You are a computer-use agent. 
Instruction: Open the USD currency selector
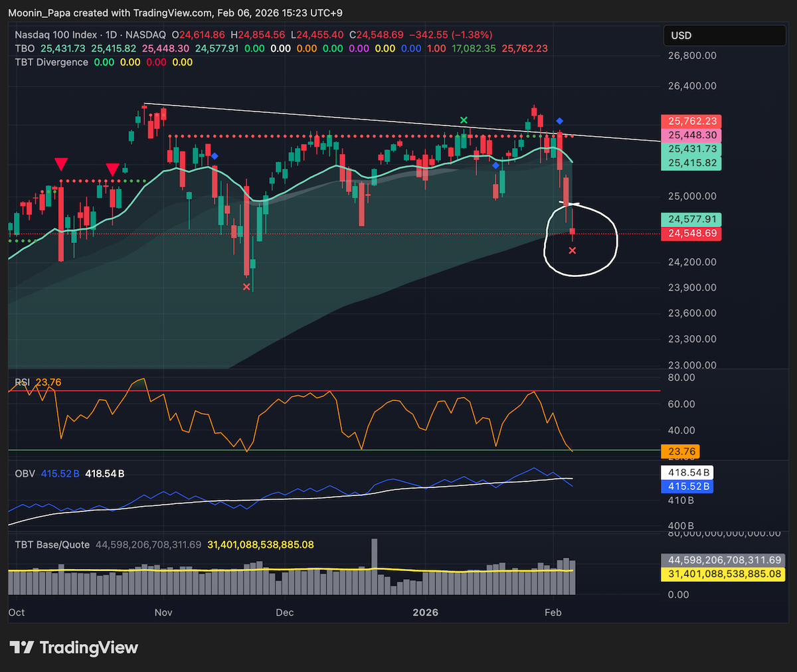point(725,35)
